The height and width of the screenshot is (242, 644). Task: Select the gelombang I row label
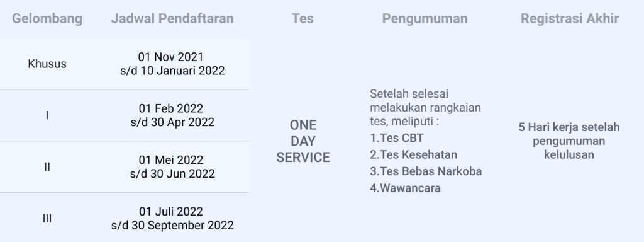47,115
